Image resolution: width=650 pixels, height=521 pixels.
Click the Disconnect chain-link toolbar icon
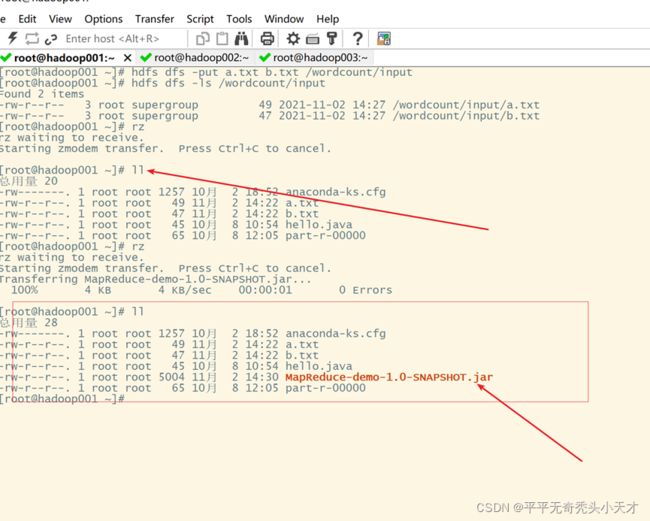(x=51, y=39)
